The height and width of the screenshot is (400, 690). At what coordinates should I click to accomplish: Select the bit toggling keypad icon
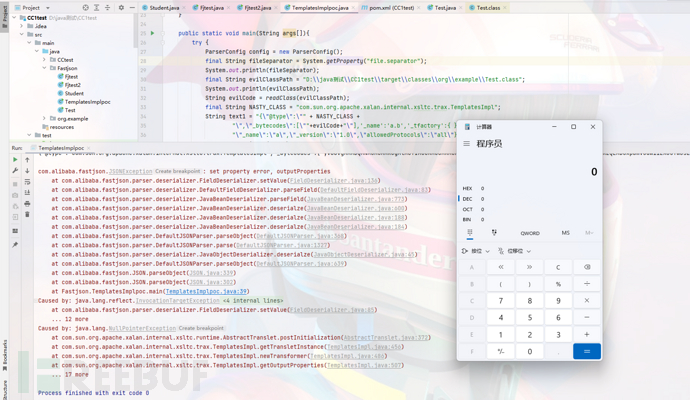tap(494, 233)
